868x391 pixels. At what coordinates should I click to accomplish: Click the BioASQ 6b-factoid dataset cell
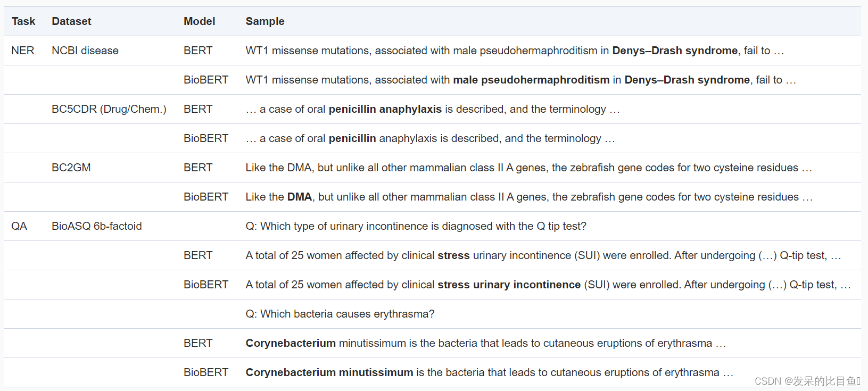click(97, 226)
